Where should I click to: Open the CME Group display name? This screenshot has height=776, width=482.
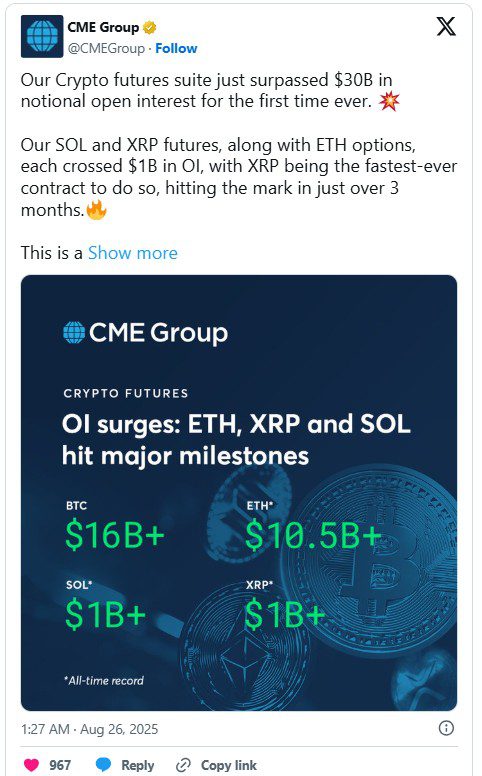103,28
